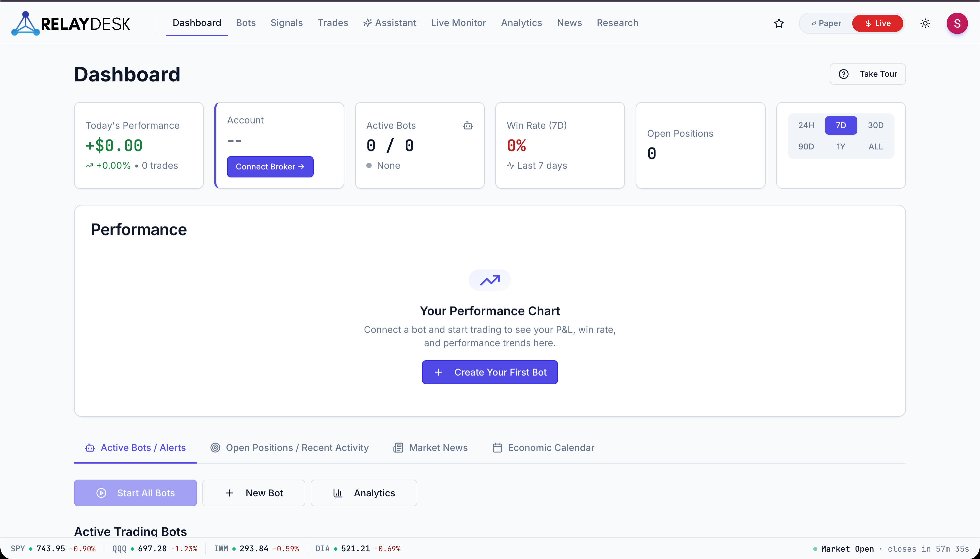Click the DIA ticker in status bar
980x559 pixels.
[x=358, y=549]
